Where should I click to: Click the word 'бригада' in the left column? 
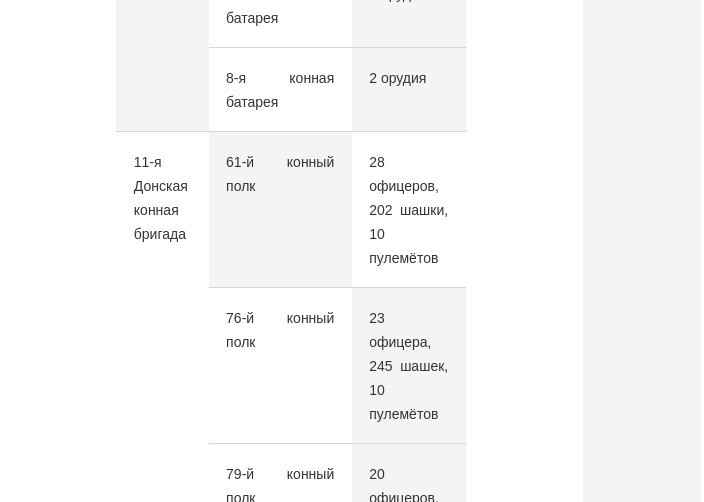160,234
